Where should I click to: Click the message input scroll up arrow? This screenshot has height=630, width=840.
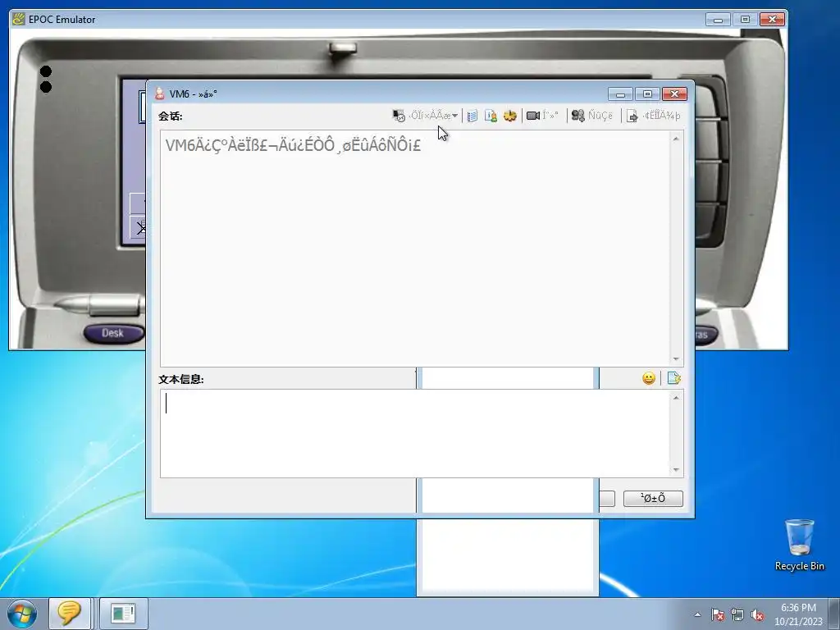(x=676, y=398)
